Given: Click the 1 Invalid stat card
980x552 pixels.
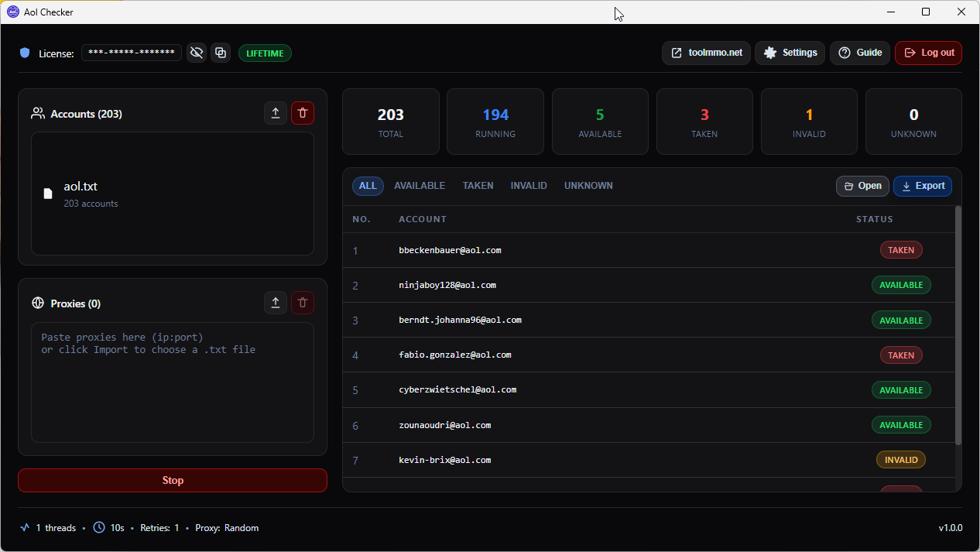Looking at the screenshot, I should (x=809, y=122).
